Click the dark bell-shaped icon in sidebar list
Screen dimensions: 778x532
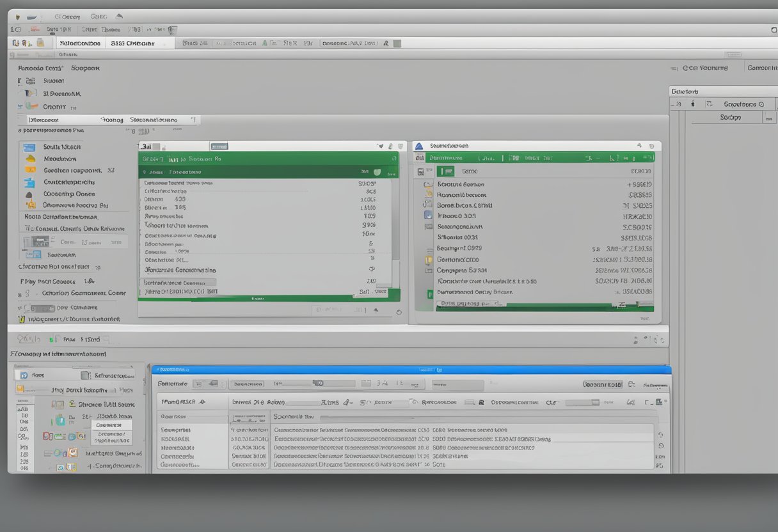tap(29, 194)
